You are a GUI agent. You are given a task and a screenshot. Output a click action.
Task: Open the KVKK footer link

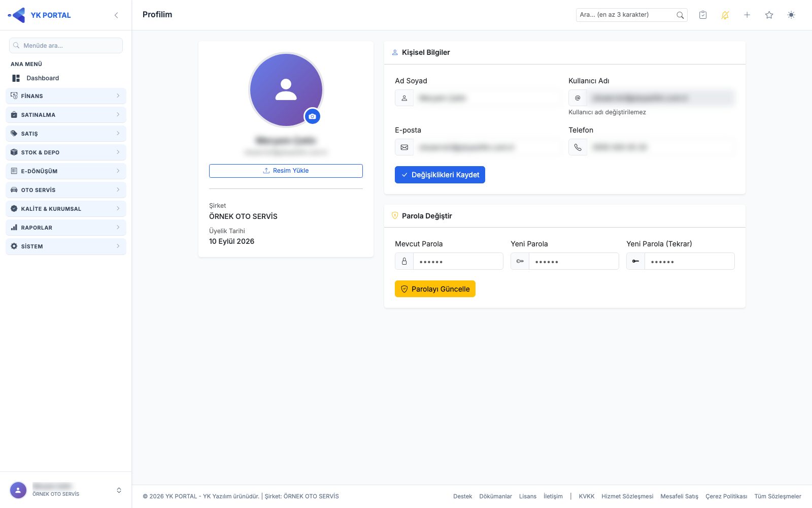point(587,496)
